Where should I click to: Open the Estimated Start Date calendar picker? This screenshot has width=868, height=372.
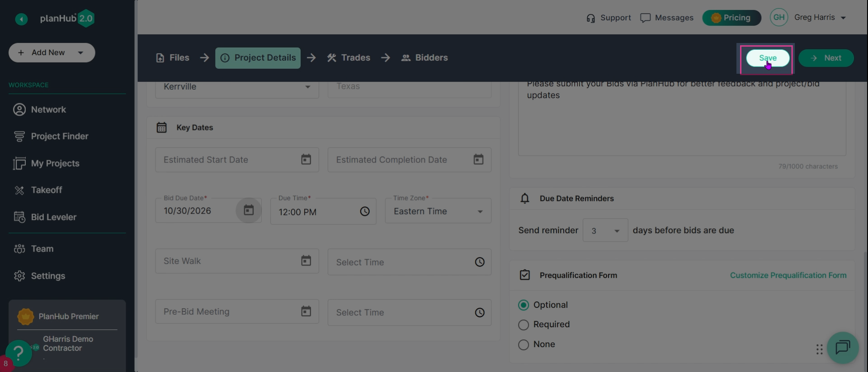point(306,159)
